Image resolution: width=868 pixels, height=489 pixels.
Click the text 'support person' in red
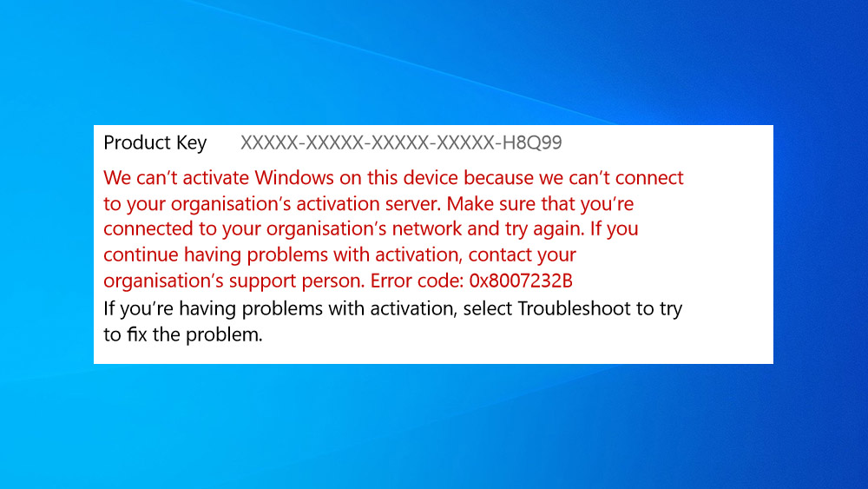tap(297, 281)
